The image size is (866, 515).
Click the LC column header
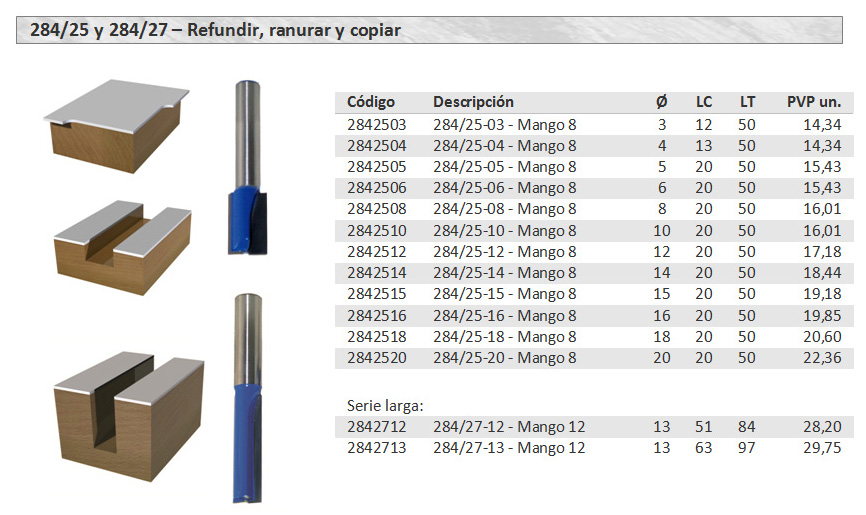pyautogui.click(x=704, y=102)
